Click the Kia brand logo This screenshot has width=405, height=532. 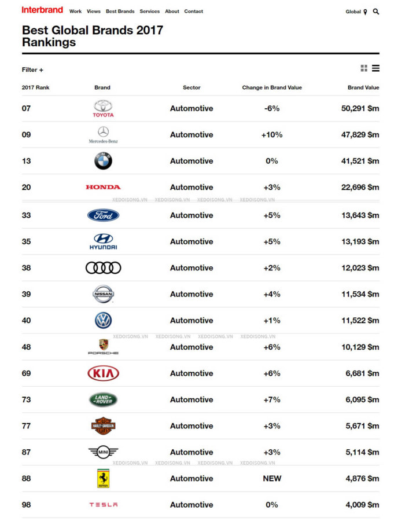tap(103, 373)
